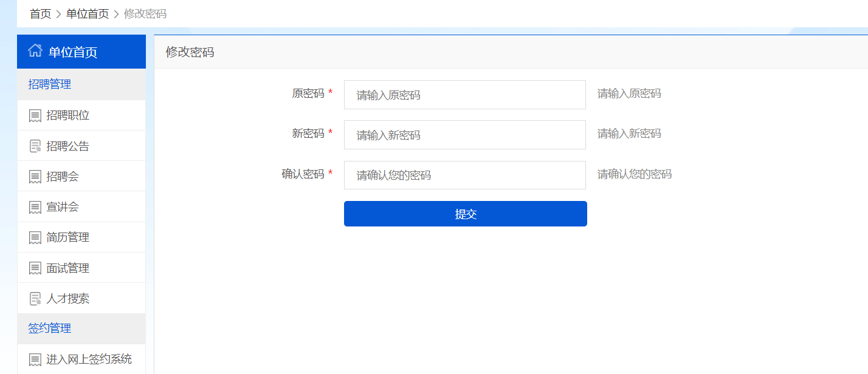Screen dimensions: 868x374
Task: Click the icon beside 招聘会
Action: click(35, 177)
